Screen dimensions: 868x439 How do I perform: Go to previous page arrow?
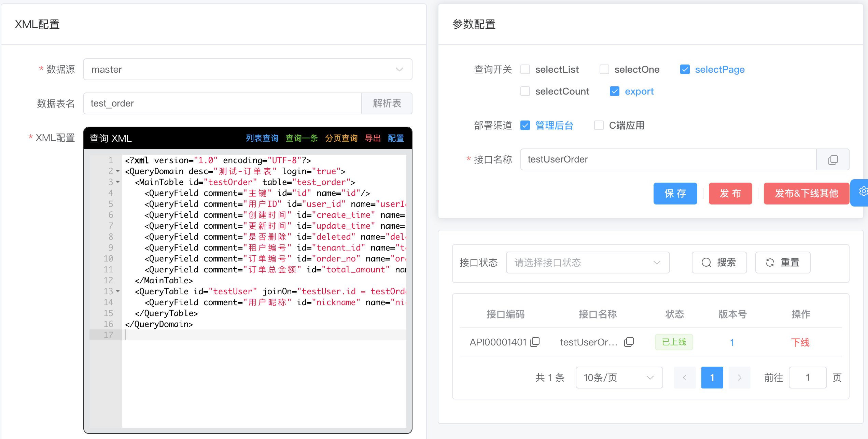click(685, 378)
